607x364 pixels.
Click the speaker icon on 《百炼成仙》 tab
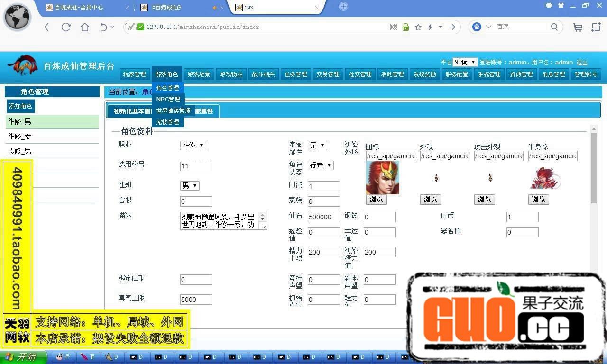215,8
